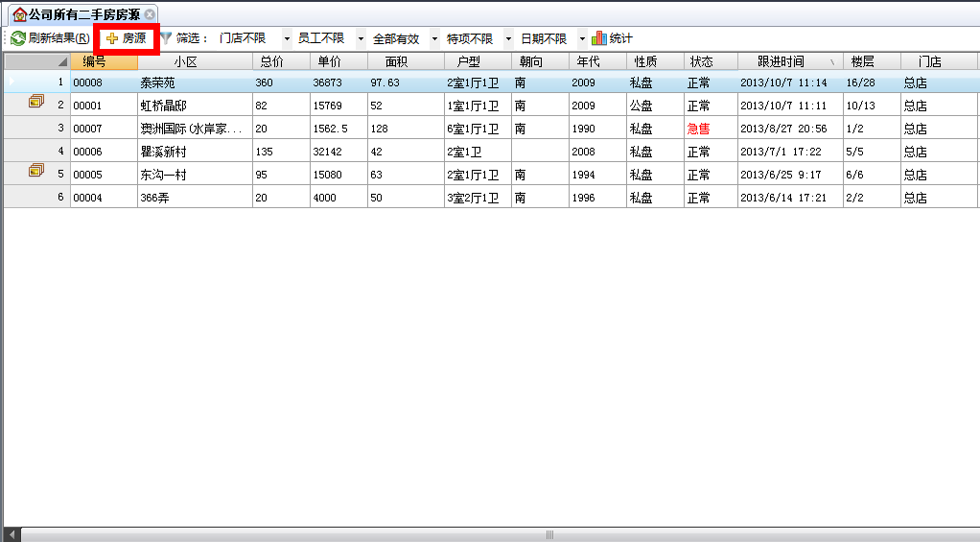Click year 1994 cell
Image resolution: width=980 pixels, height=542 pixels.
(x=597, y=175)
